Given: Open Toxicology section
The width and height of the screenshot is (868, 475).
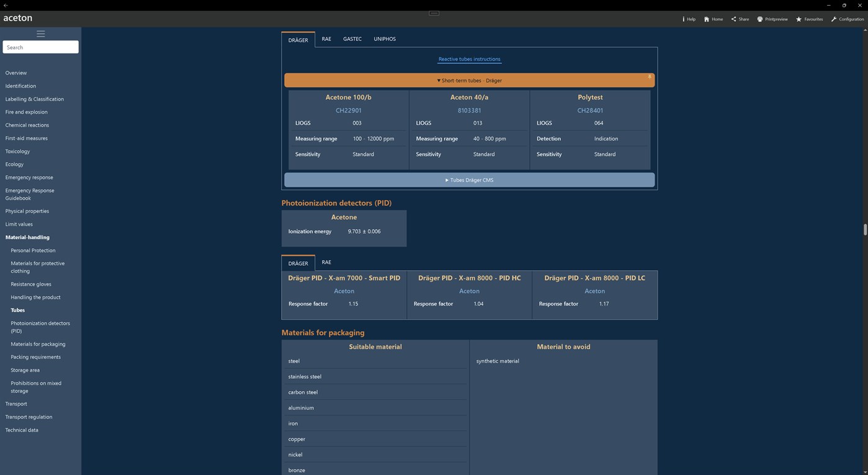Looking at the screenshot, I should click(x=17, y=151).
